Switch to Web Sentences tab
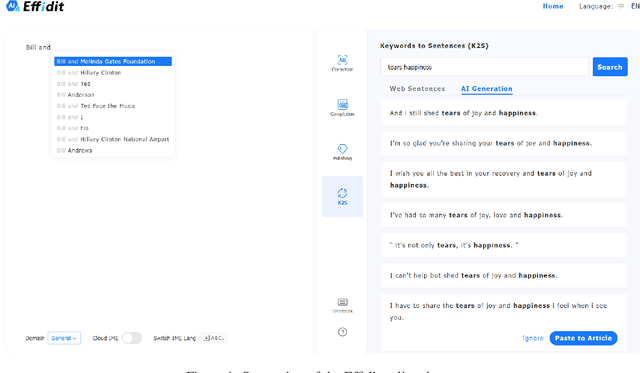Screen dimensions: 640x373 (x=417, y=89)
